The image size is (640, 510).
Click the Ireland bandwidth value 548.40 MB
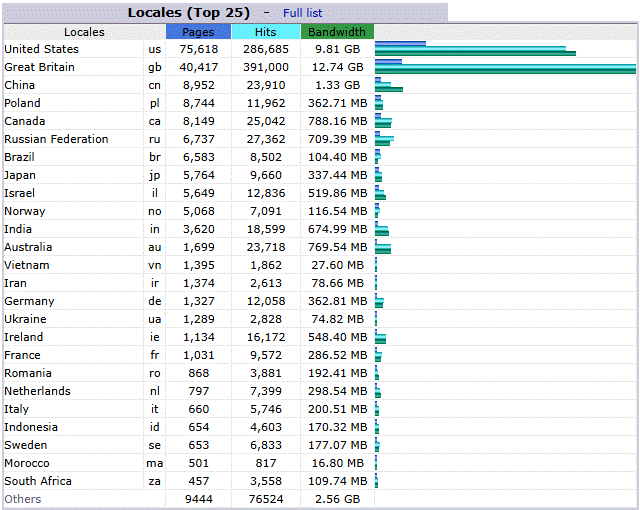point(335,337)
